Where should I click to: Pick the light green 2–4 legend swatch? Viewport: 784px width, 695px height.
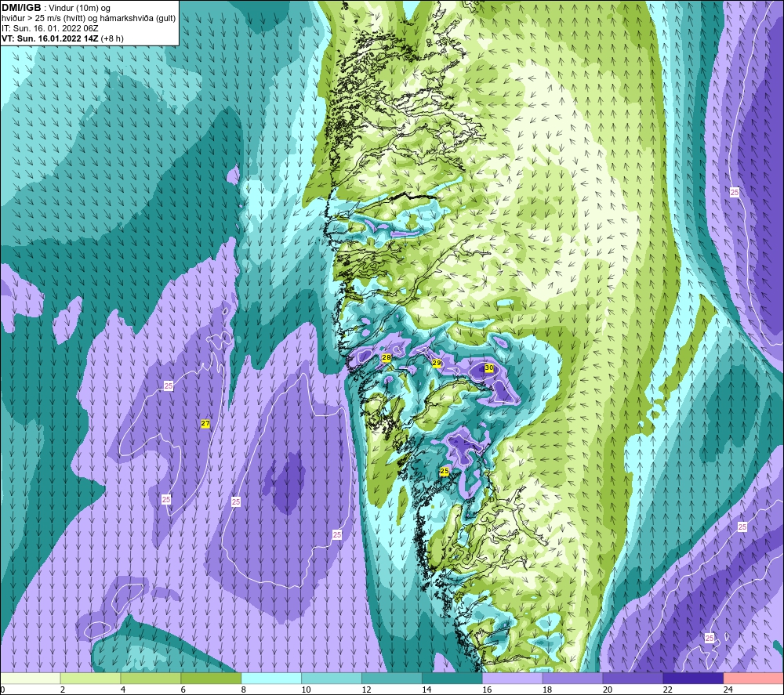pyautogui.click(x=90, y=678)
